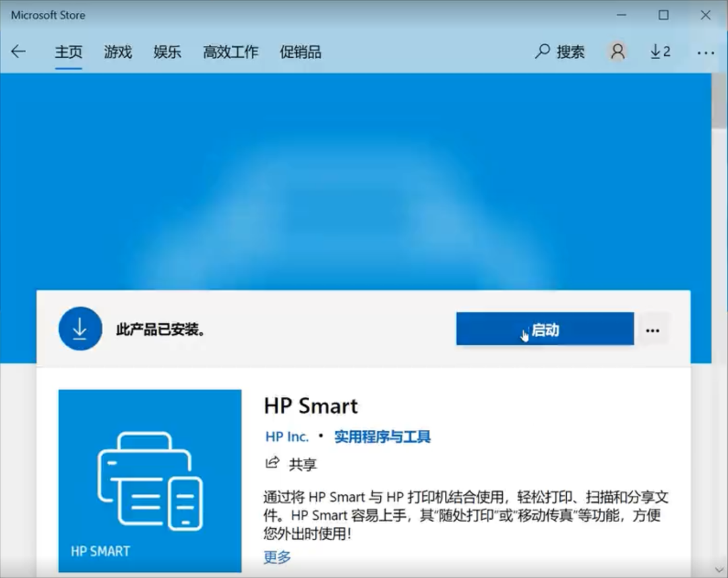Viewport: 728px width, 578px height.
Task: Click the scrollbar down arrow
Action: point(720,570)
